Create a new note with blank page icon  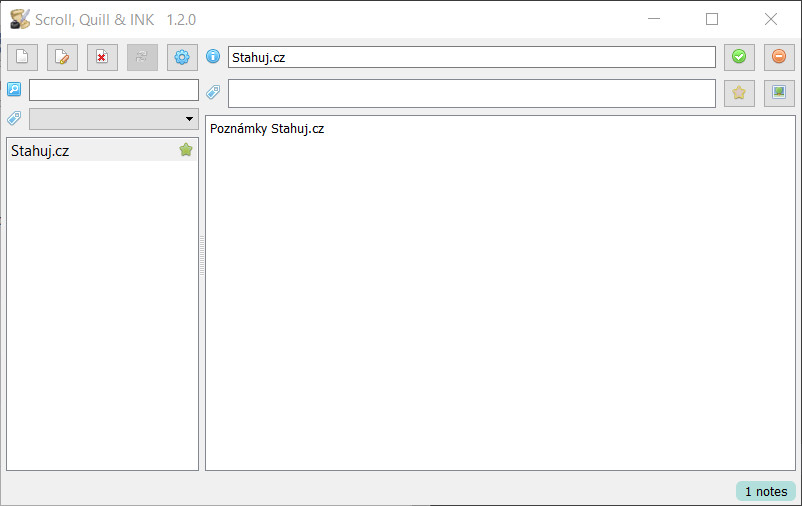pos(23,57)
